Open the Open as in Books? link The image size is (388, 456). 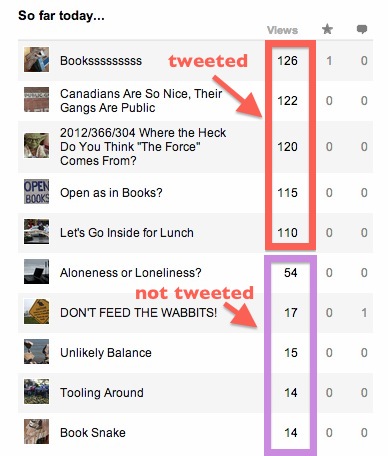[111, 193]
